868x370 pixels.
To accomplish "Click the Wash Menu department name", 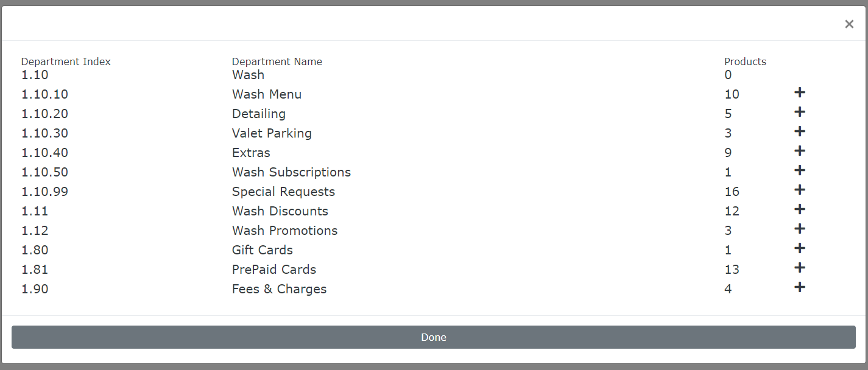I will 266,94.
